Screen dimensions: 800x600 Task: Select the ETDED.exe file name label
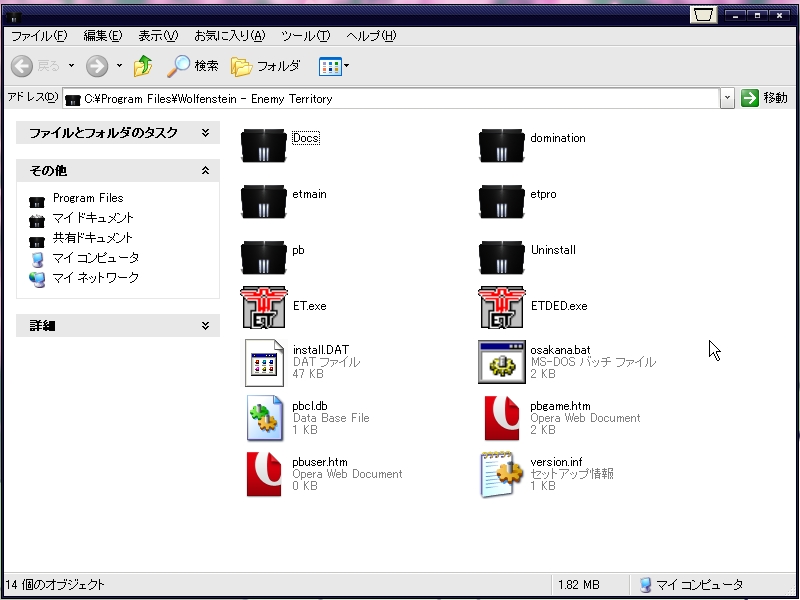[x=559, y=306]
